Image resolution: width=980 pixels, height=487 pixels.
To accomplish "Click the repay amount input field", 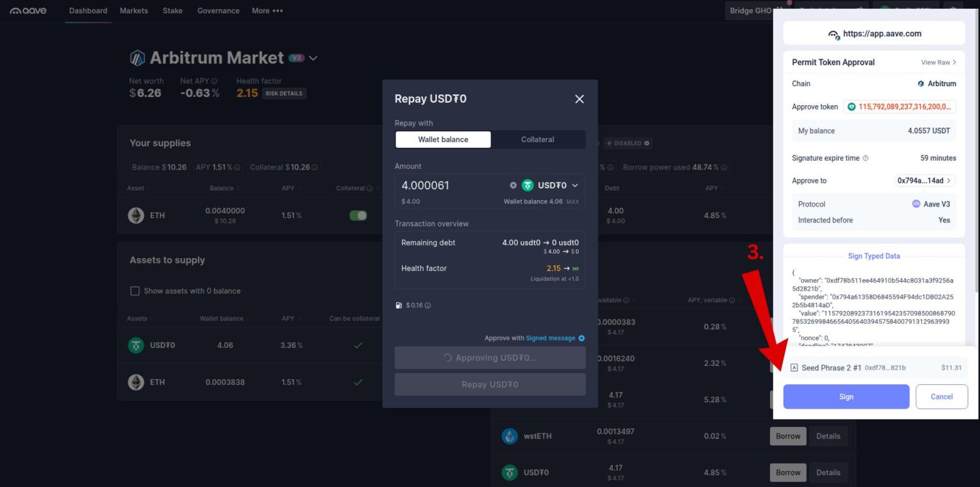I will pyautogui.click(x=452, y=185).
